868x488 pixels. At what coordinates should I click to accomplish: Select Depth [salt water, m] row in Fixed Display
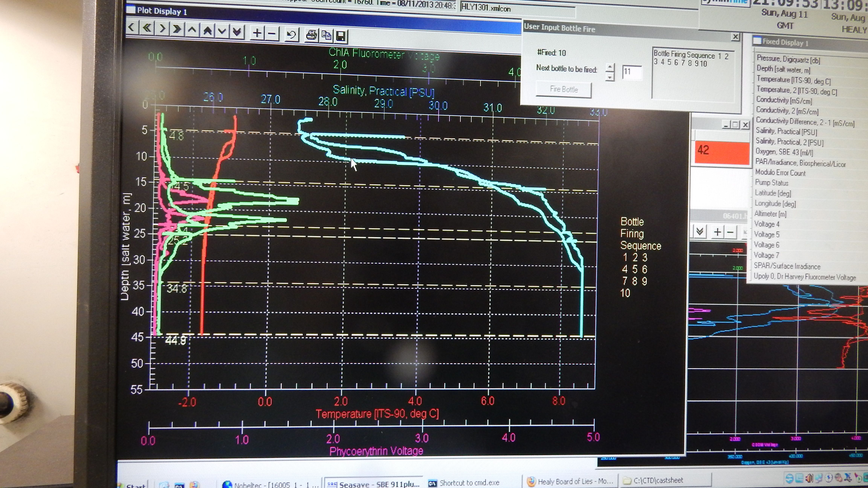783,69
